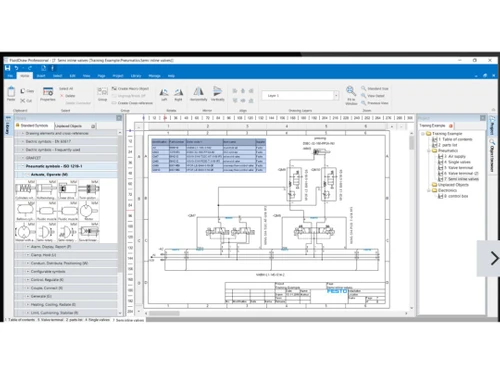Open 4 Single valves page in project tree
This screenshot has width=500, height=375.
(455, 162)
